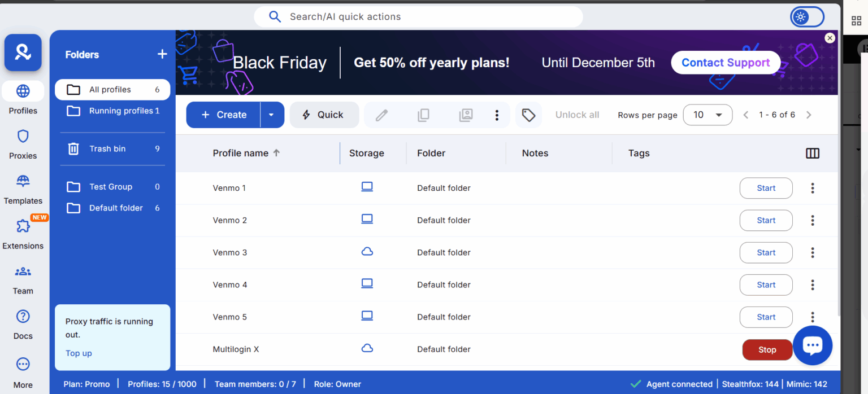The width and height of the screenshot is (868, 394).
Task: Click the three-dot menu for Venmo 3
Action: click(813, 252)
